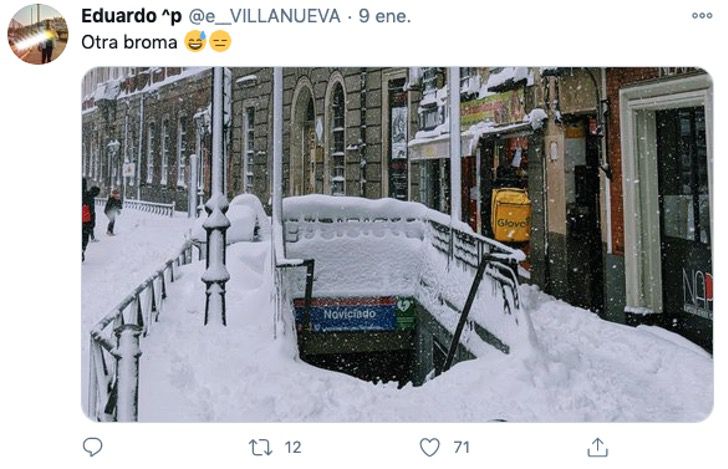Click the sweating grin emoji
728x469 pixels.
(x=195, y=42)
